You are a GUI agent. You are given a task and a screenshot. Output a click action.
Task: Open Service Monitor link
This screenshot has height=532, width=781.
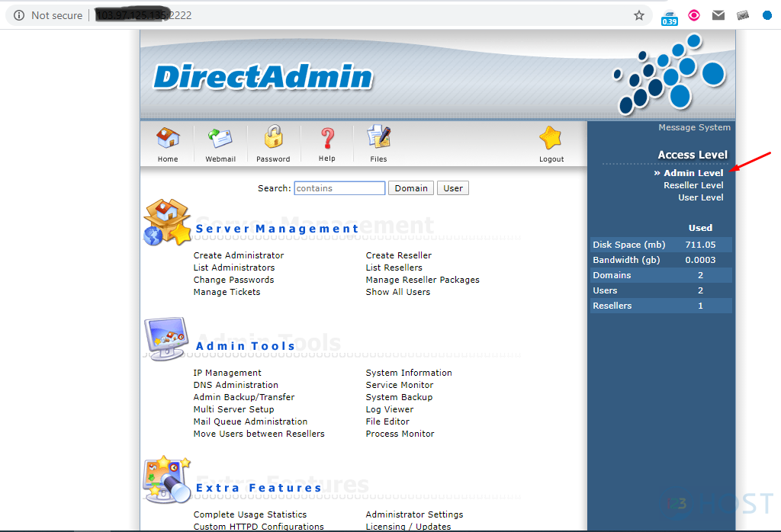(x=400, y=385)
